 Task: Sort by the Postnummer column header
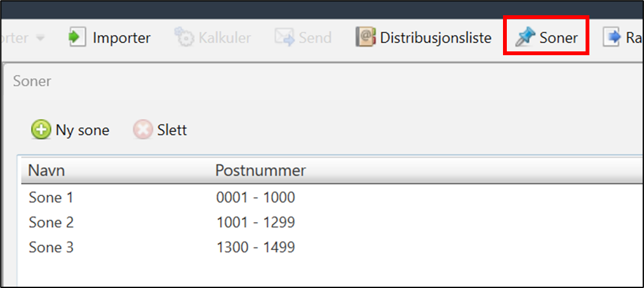pyautogui.click(x=260, y=171)
